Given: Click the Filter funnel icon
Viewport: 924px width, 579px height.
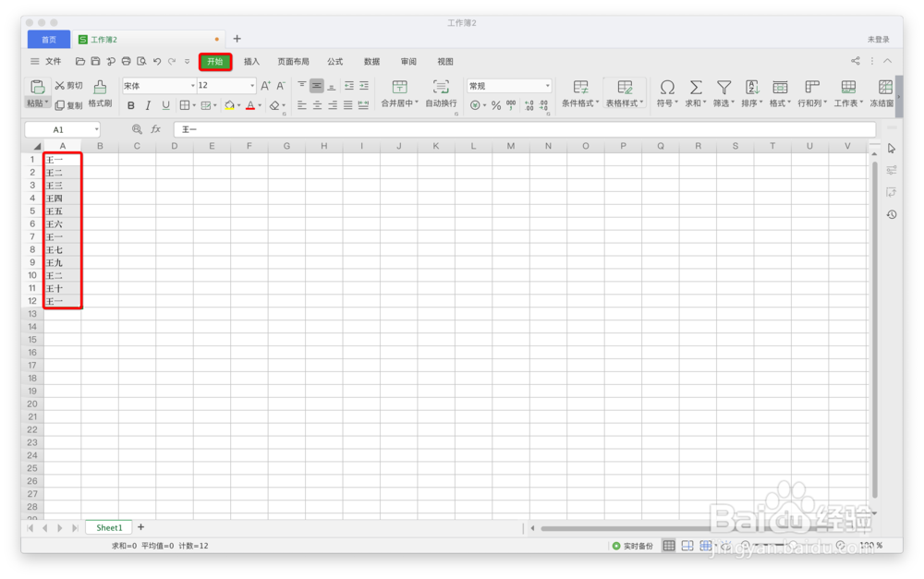Looking at the screenshot, I should coord(723,87).
